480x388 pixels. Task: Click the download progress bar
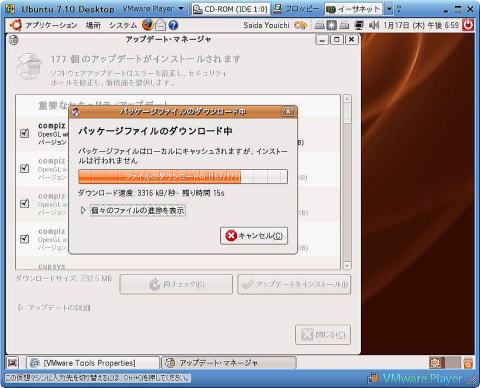pyautogui.click(x=183, y=176)
